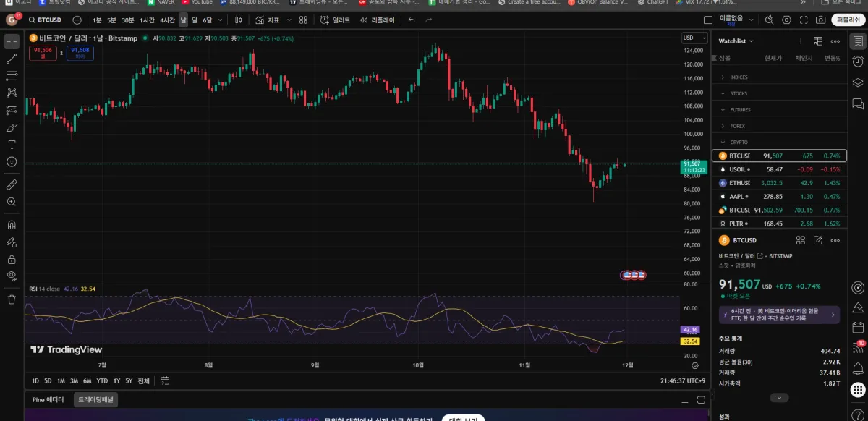868x421 pixels.
Task: Switch to Pine 에디터 tab
Action: coord(48,399)
